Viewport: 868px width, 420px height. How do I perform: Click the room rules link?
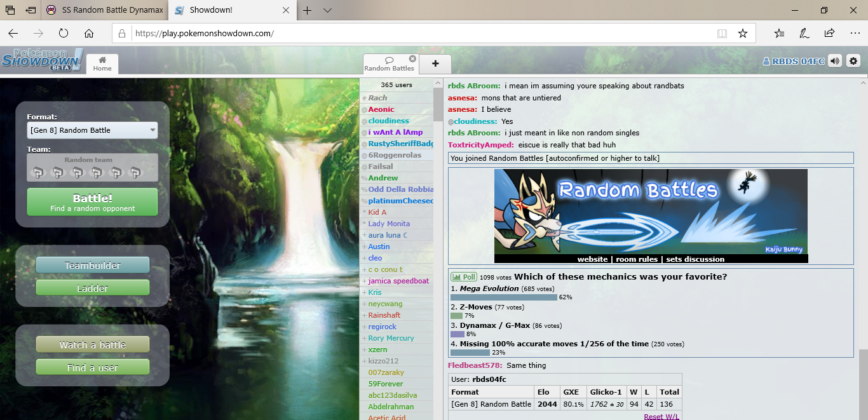point(637,259)
